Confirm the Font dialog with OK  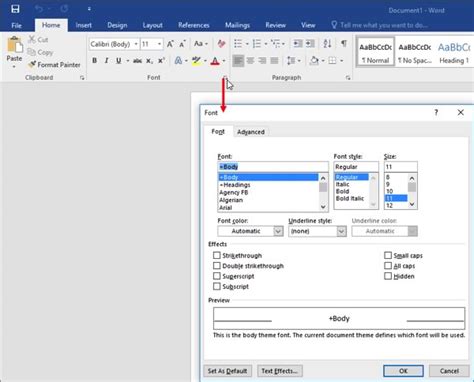403,371
